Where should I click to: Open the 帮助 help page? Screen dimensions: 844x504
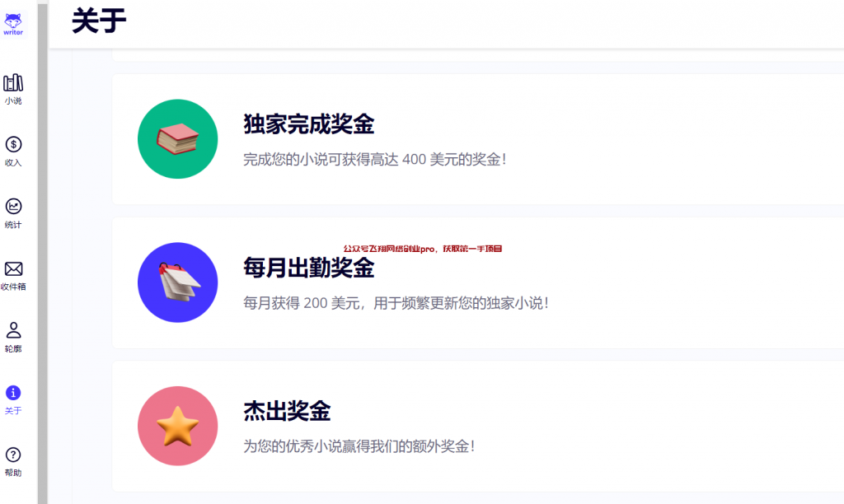pyautogui.click(x=13, y=461)
